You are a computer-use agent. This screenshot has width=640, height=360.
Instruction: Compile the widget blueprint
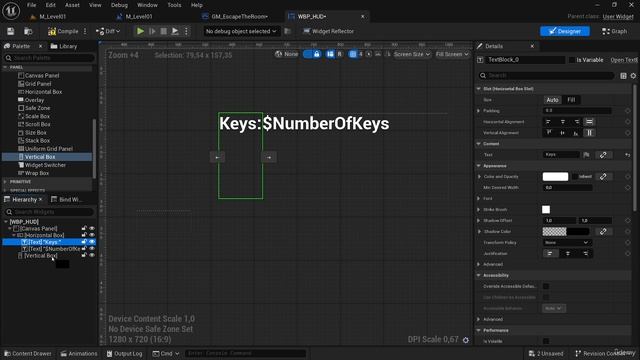click(63, 31)
